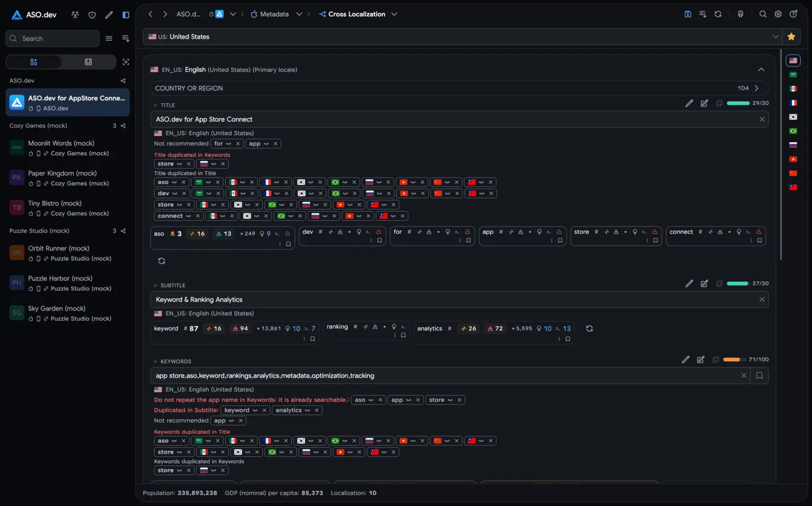Navigate back with the left arrow button
The height and width of the screenshot is (506, 812).
(x=151, y=14)
